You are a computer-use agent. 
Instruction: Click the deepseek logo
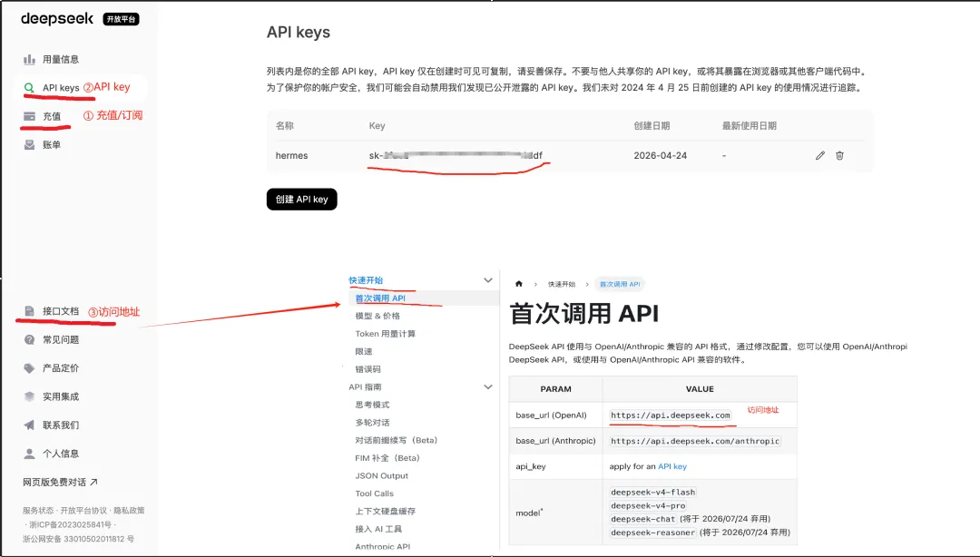coord(57,19)
